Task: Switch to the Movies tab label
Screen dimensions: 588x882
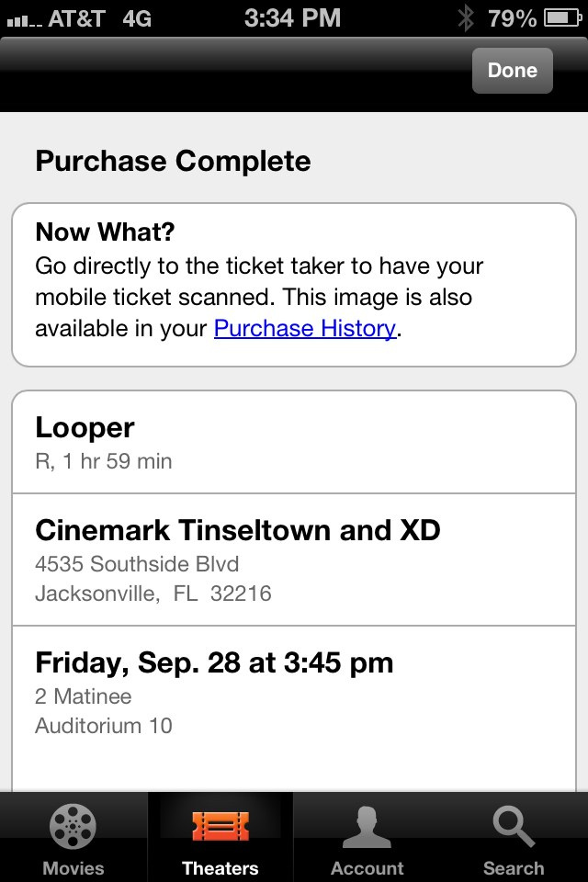Action: click(73, 868)
